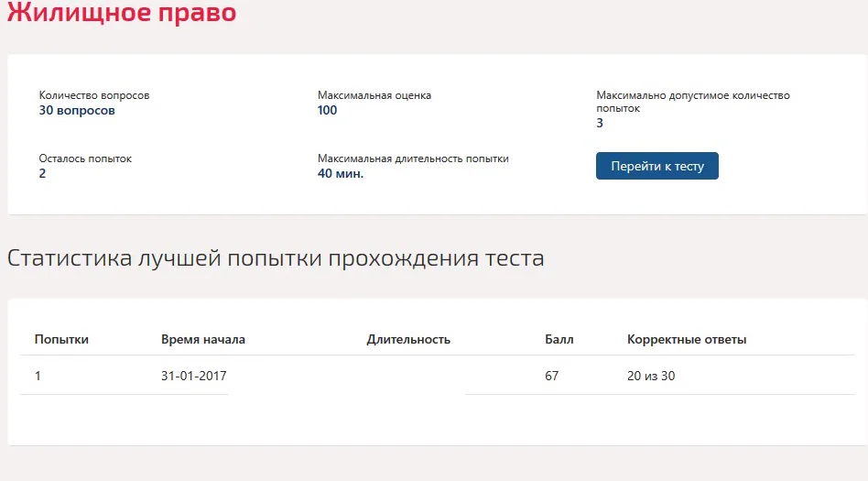This screenshot has height=481, width=868.
Task: Click the remaining attempts value 2
Action: (42, 173)
